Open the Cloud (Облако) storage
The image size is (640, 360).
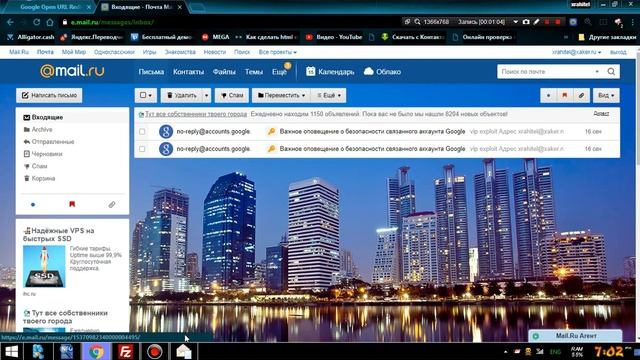pos(382,71)
